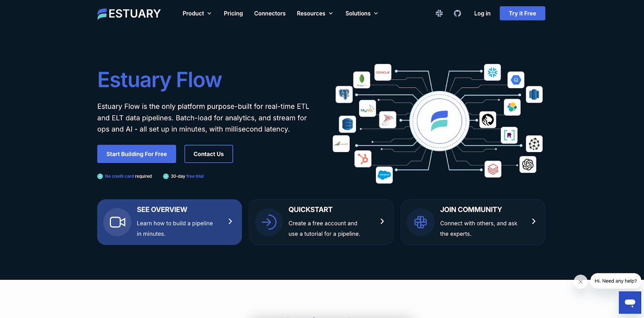Dismiss the Need any help chat bubble
The image size is (644, 318).
point(580,281)
